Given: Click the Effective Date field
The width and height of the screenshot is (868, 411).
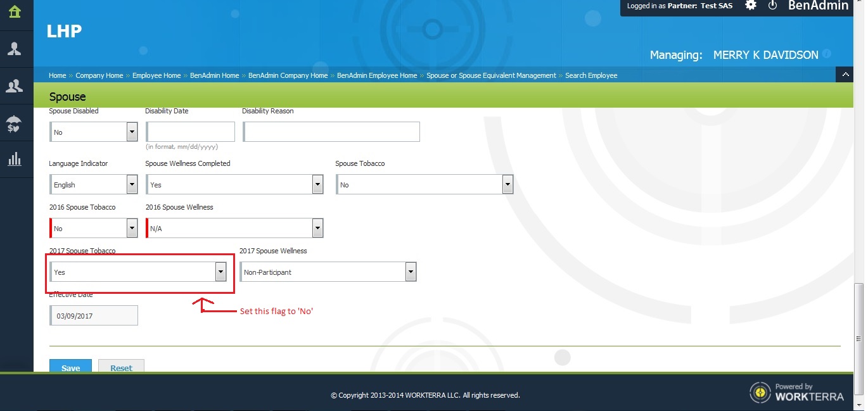Looking at the screenshot, I should (93, 315).
